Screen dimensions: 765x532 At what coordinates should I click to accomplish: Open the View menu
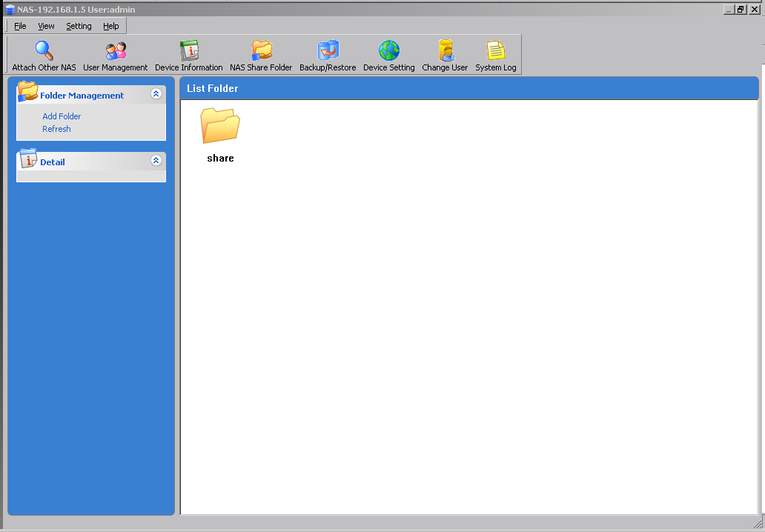click(47, 27)
